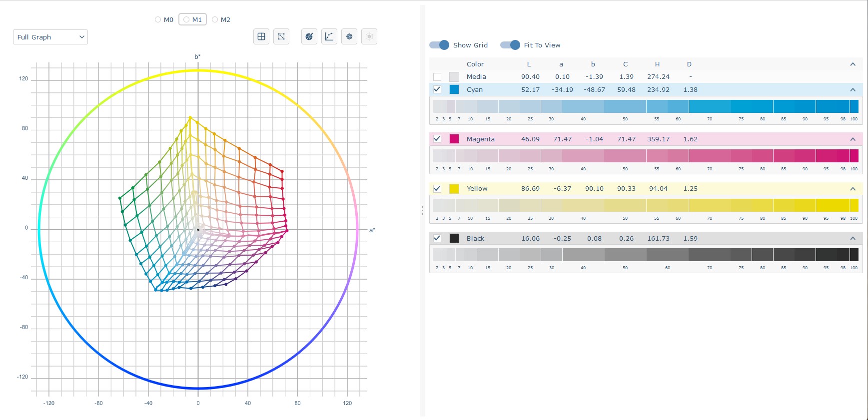Open the tone curve graph icon
The image size is (868, 420).
tap(329, 36)
